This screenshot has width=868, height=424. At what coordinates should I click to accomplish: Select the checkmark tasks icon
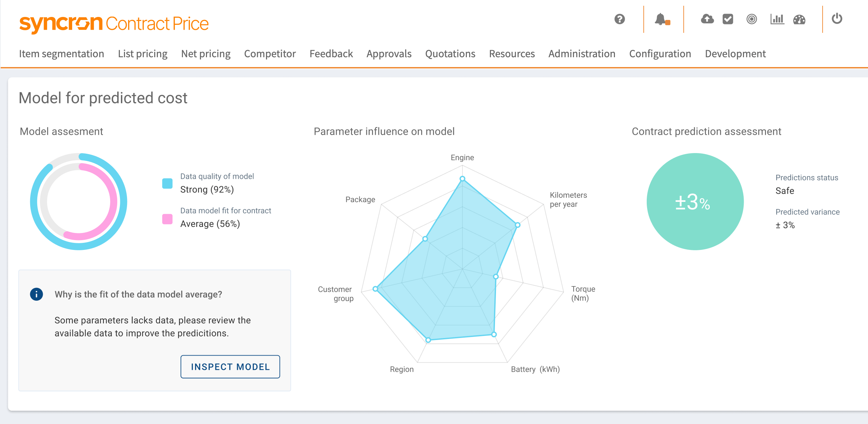pyautogui.click(x=728, y=19)
